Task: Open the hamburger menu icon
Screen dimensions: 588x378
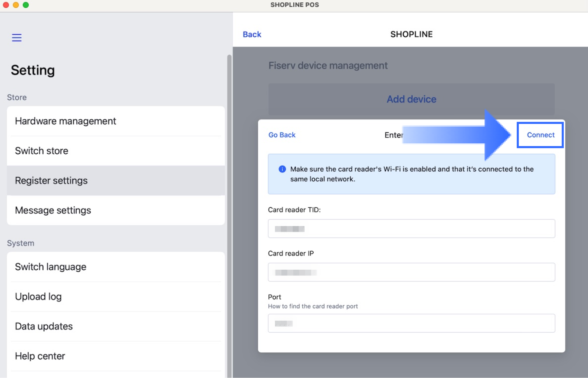Action: point(17,38)
